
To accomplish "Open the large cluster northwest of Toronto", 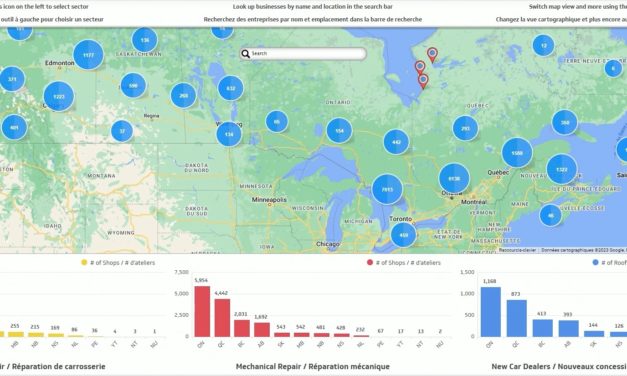I will click(x=387, y=189).
